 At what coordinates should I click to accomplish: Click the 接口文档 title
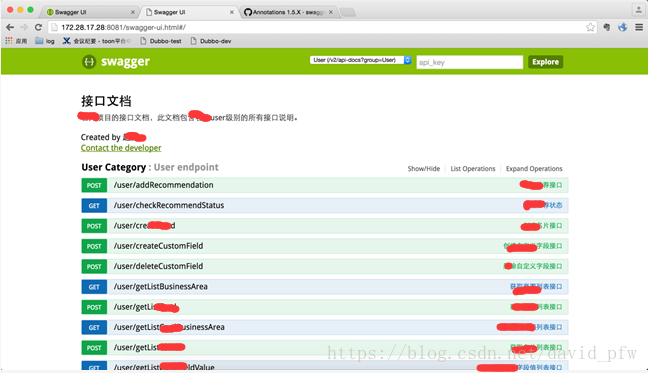(x=106, y=101)
